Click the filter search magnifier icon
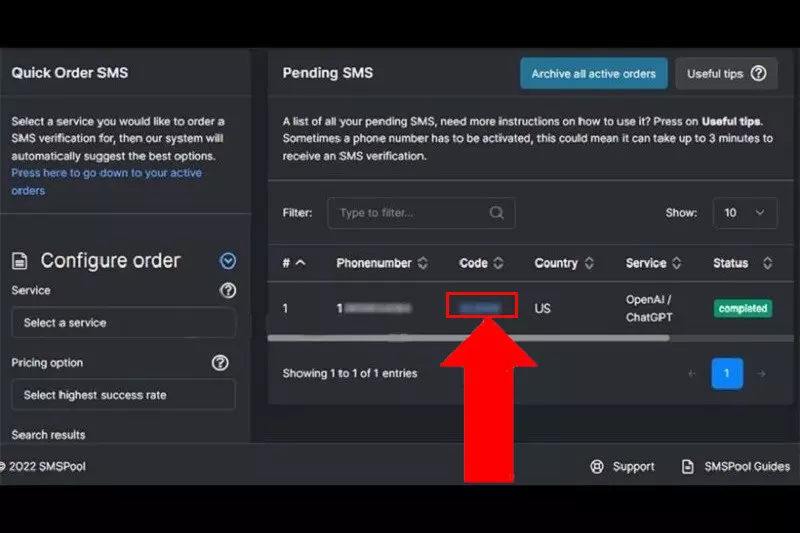The width and height of the screenshot is (800, 533). point(496,213)
